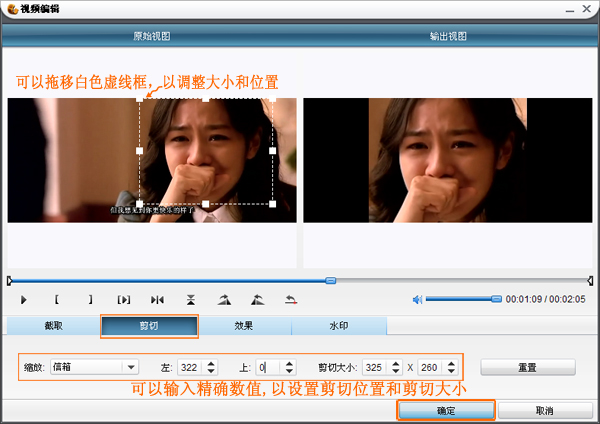Set the clip start bracket marker
The image size is (600, 424).
click(x=57, y=299)
